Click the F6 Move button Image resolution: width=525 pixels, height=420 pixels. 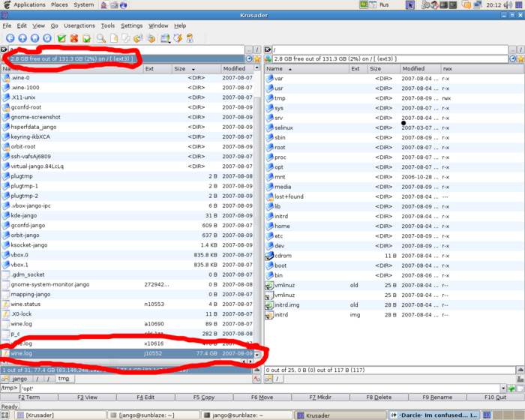[x=262, y=397]
